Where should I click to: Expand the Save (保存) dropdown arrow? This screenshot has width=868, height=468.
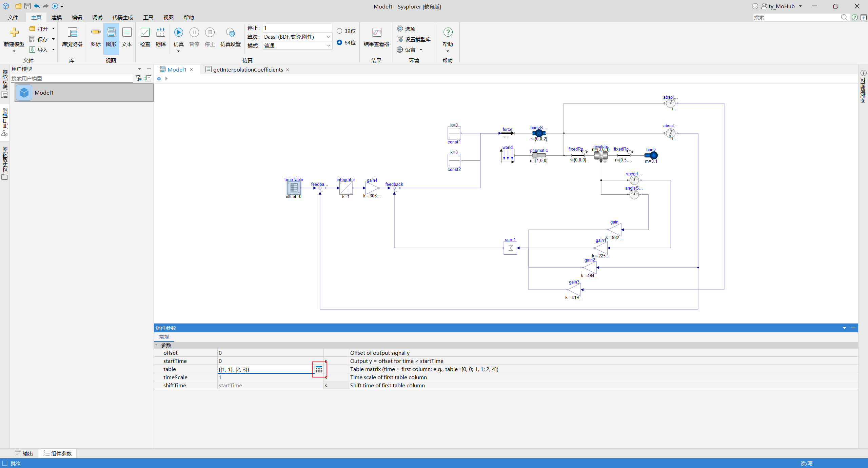[54, 39]
